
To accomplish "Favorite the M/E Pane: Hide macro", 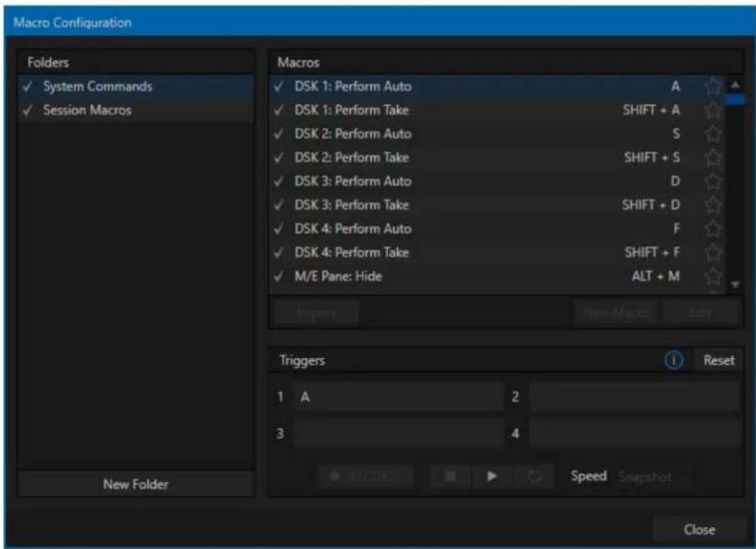I will [713, 276].
